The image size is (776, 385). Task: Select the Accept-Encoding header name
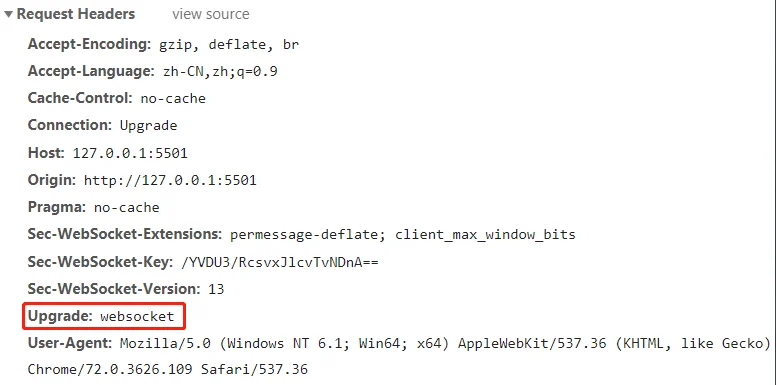click(x=90, y=45)
